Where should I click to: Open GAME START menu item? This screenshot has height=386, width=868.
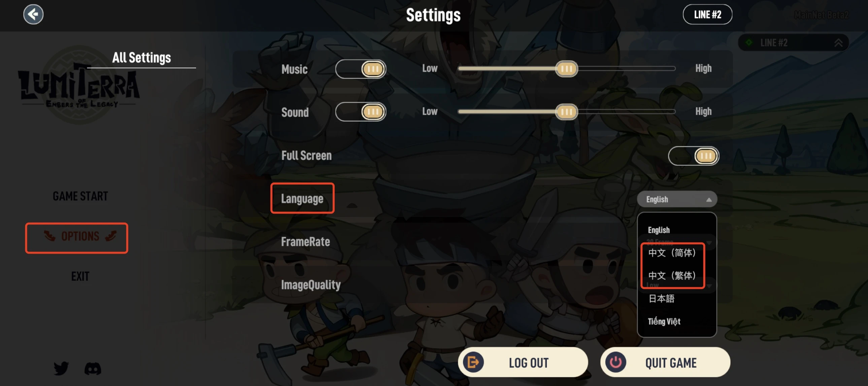tap(80, 195)
